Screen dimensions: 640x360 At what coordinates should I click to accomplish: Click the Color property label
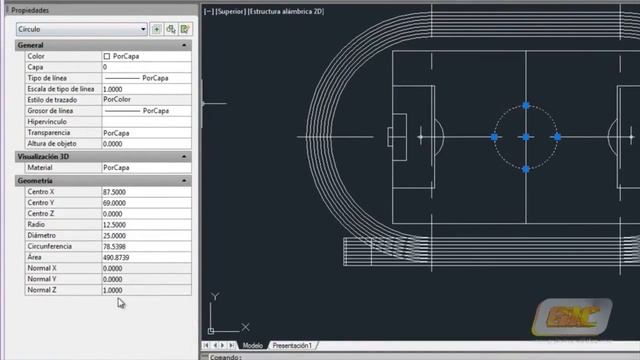tap(36, 56)
